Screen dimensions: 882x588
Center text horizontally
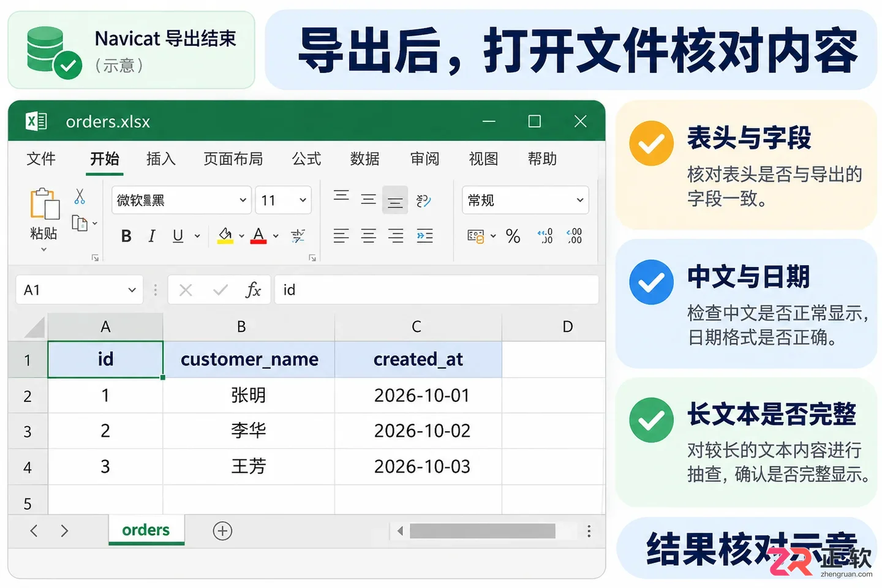(368, 236)
